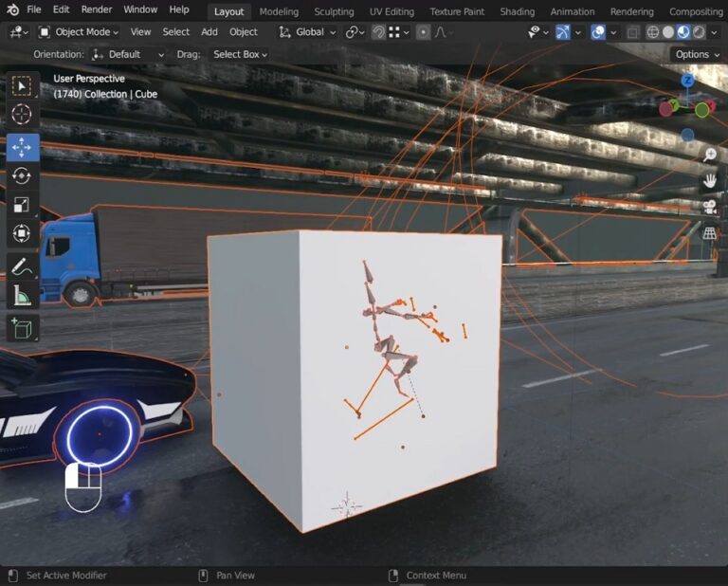Open the Add menu in viewport header
728x586 pixels.
209,32
